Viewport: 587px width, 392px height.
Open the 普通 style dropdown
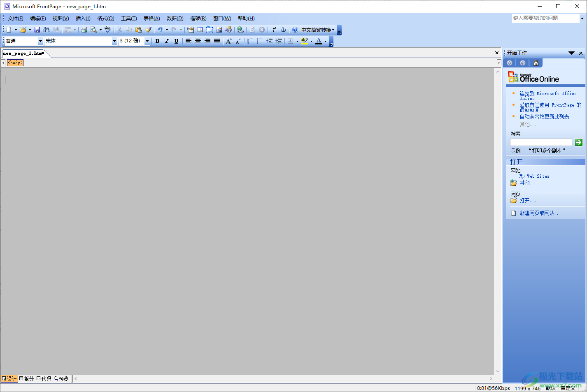[40, 41]
